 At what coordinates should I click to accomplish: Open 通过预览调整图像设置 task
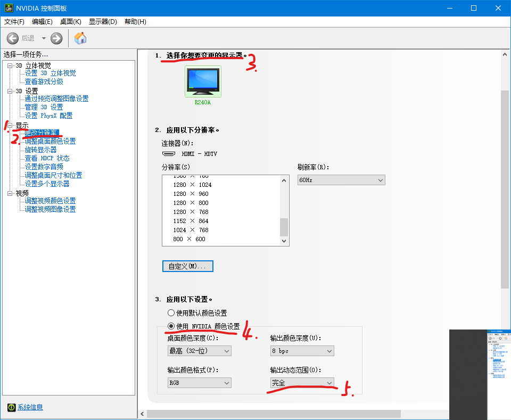coord(57,98)
